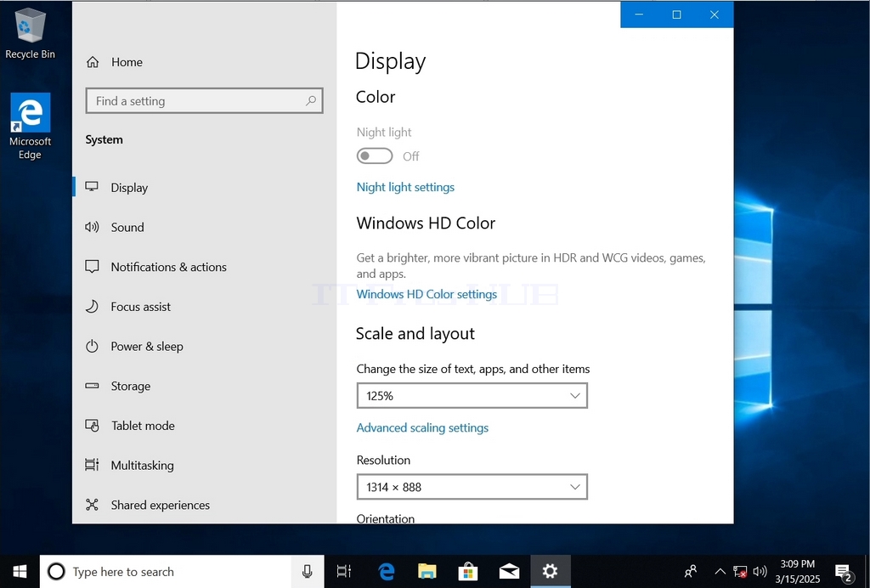Click the Cortana circle icon
870x588 pixels.
click(x=56, y=571)
